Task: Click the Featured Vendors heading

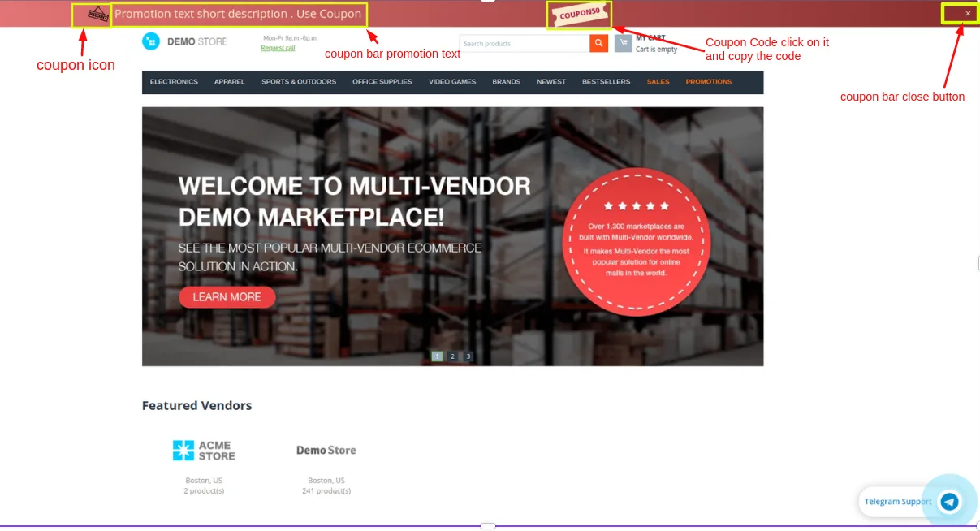Action: (197, 405)
